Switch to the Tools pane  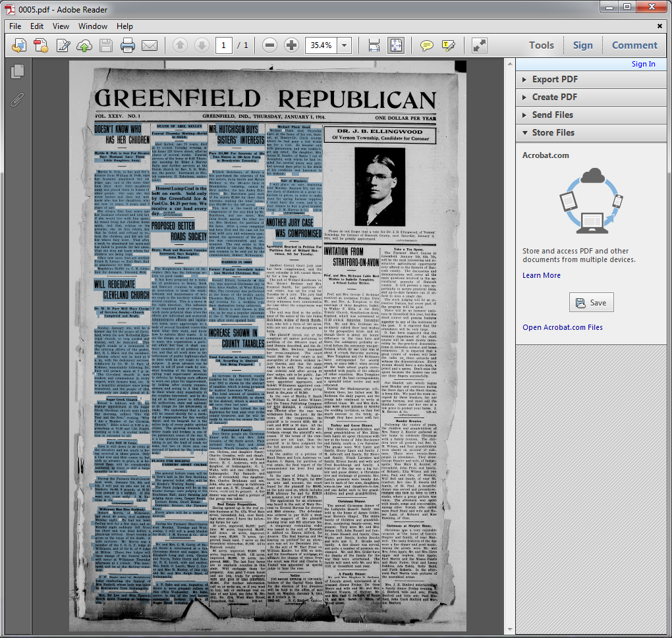(542, 45)
